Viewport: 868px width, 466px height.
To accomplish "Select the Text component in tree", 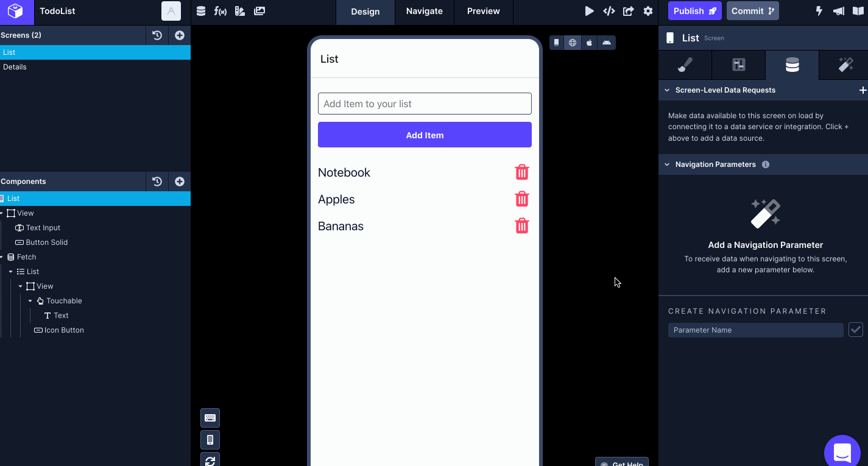I will [x=61, y=316].
